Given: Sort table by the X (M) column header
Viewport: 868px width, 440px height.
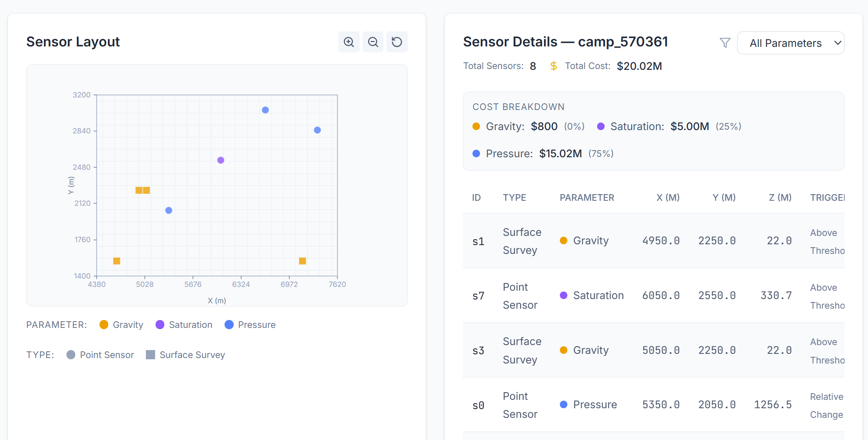Looking at the screenshot, I should coord(667,198).
